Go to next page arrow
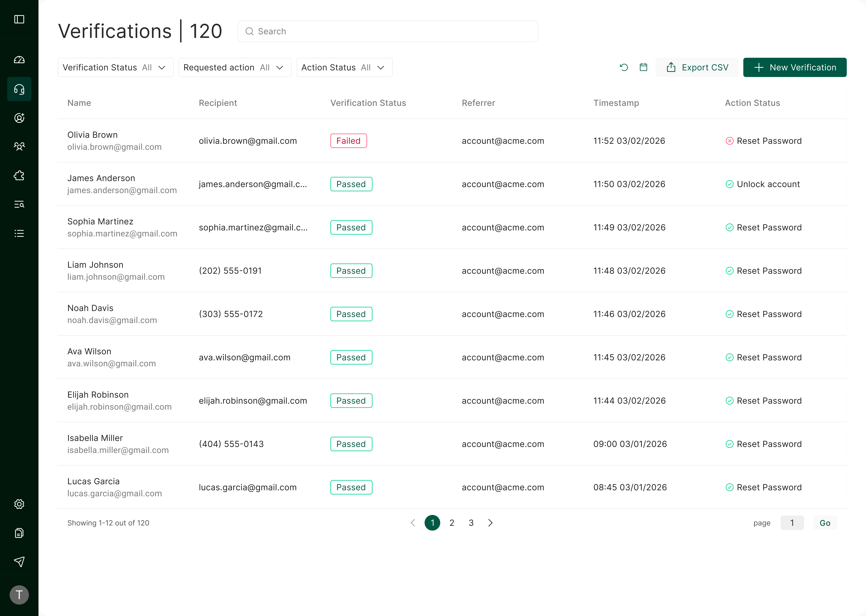This screenshot has width=866, height=616. pyautogui.click(x=490, y=523)
